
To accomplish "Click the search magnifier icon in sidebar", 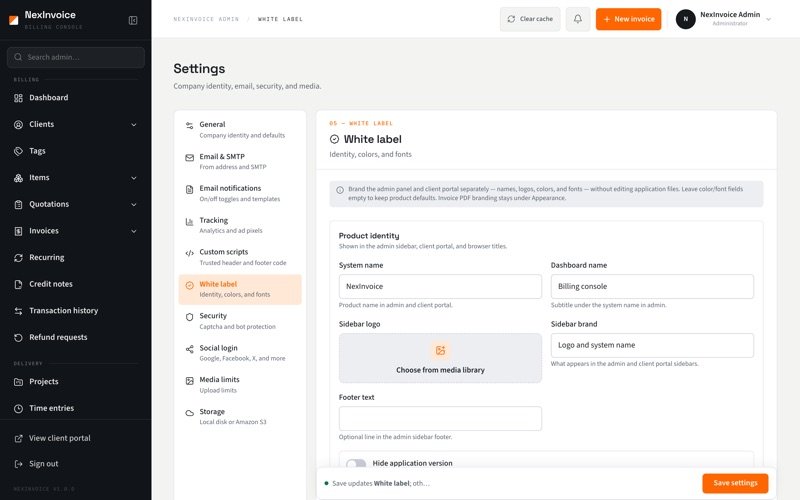I will 18,57.
